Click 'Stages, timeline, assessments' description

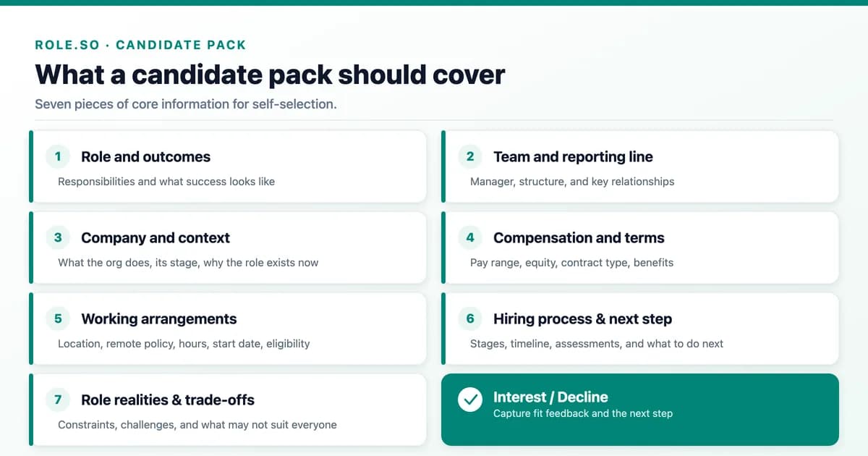597,344
